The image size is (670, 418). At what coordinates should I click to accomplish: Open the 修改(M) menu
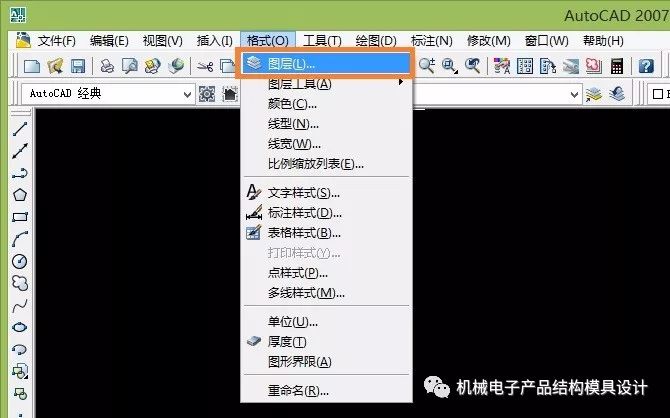[489, 41]
